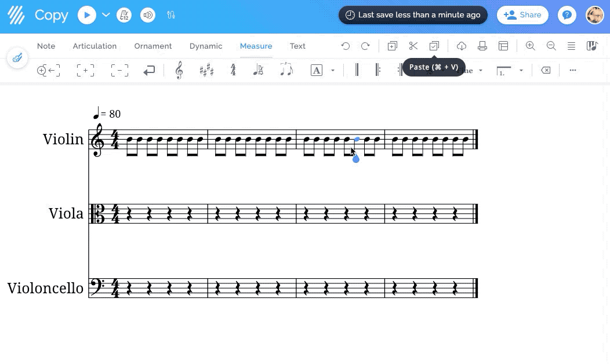Toggle the pen drawing mode button

(x=17, y=58)
